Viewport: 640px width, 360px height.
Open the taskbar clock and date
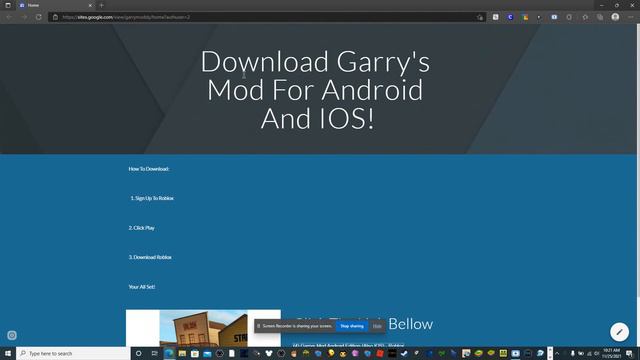[611, 353]
